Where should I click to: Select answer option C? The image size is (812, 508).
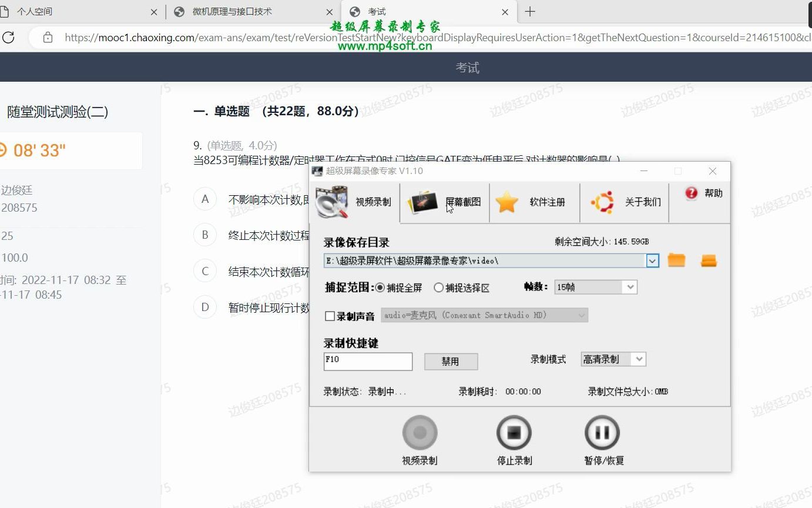[x=205, y=271]
